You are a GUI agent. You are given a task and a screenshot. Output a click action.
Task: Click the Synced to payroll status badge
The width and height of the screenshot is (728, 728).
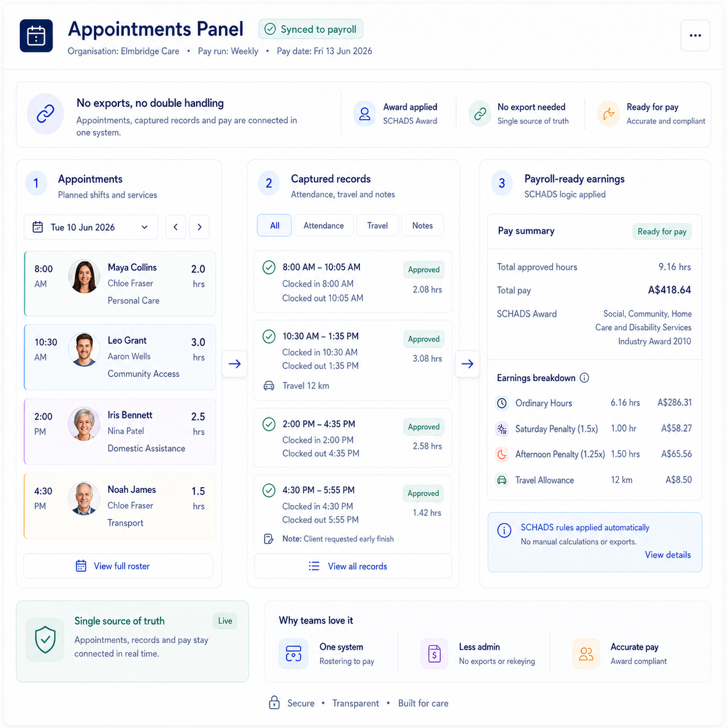(311, 29)
